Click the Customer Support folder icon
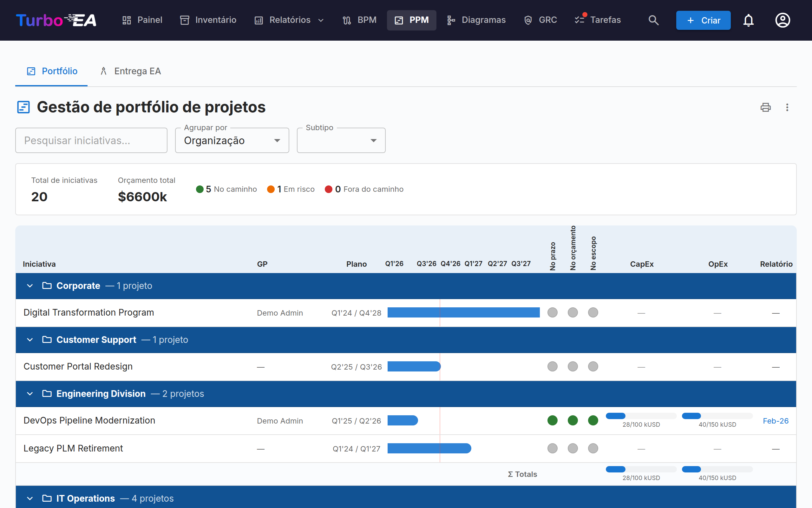812x508 pixels. pyautogui.click(x=47, y=340)
